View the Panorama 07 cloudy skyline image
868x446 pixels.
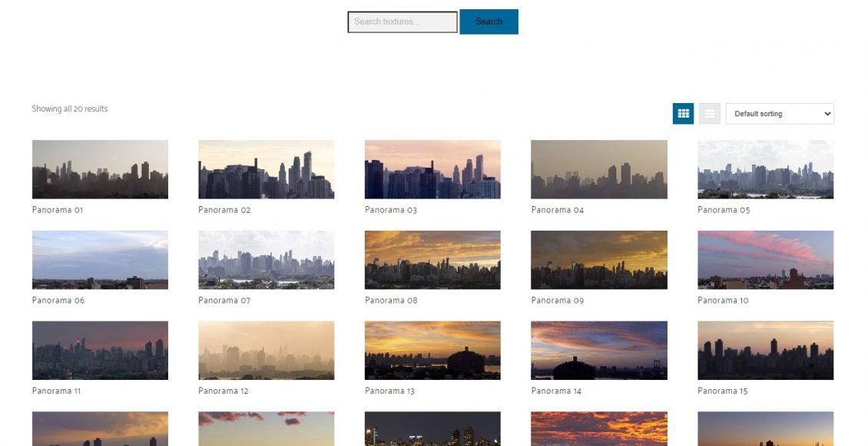[266, 260]
